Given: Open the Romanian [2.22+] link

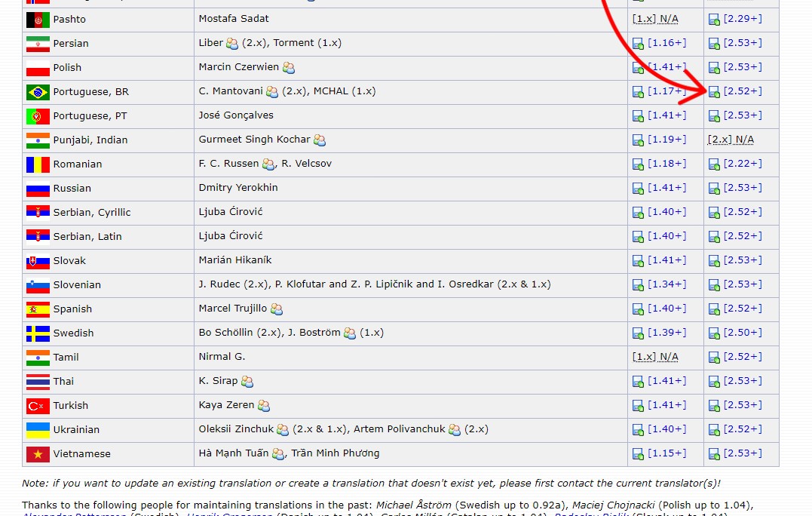Looking at the screenshot, I should (742, 164).
